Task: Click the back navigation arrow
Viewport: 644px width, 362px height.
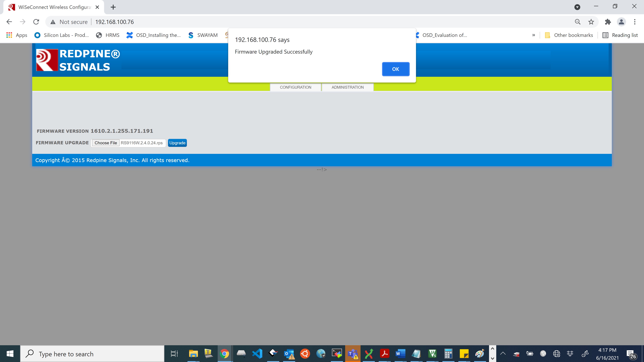Action: [9, 22]
